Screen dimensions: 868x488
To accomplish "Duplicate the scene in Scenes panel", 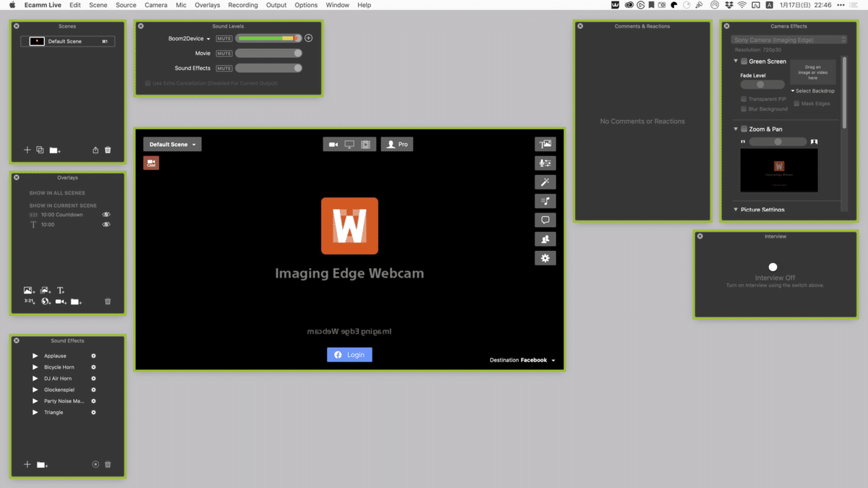I will [40, 150].
